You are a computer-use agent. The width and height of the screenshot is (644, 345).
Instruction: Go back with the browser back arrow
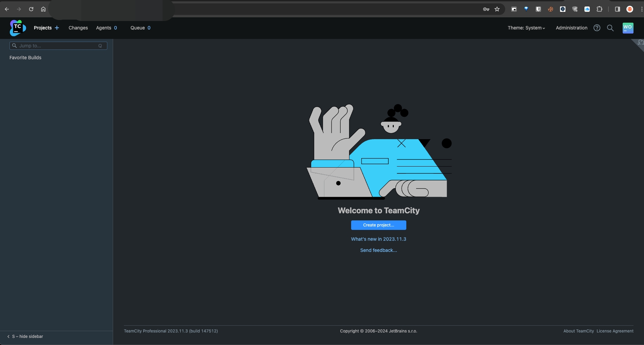tap(7, 9)
